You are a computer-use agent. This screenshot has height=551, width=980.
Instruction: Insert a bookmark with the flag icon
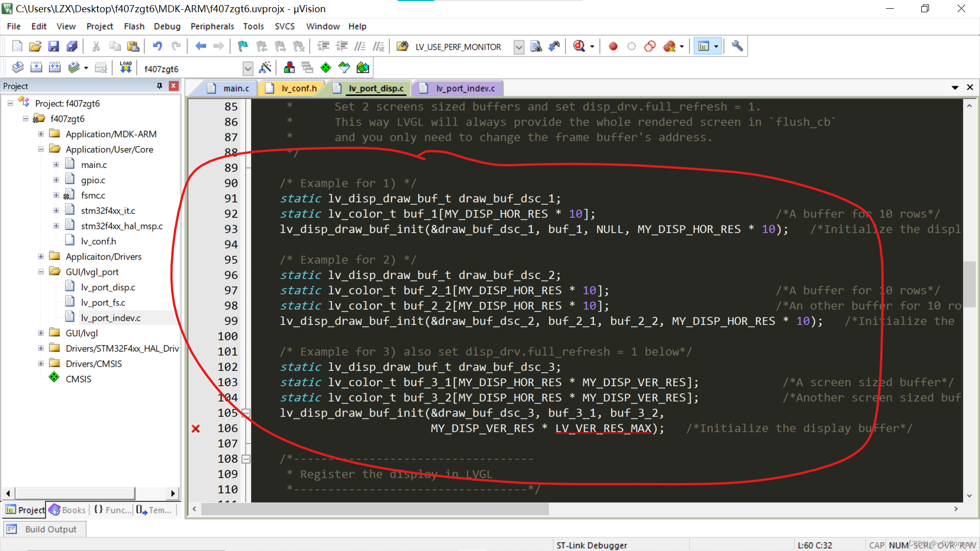coord(242,46)
